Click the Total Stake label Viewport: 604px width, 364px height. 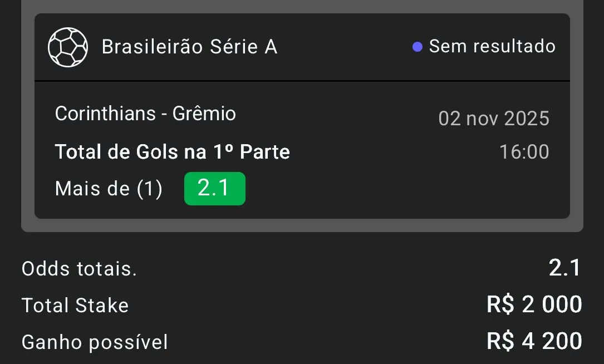pyautogui.click(x=75, y=306)
